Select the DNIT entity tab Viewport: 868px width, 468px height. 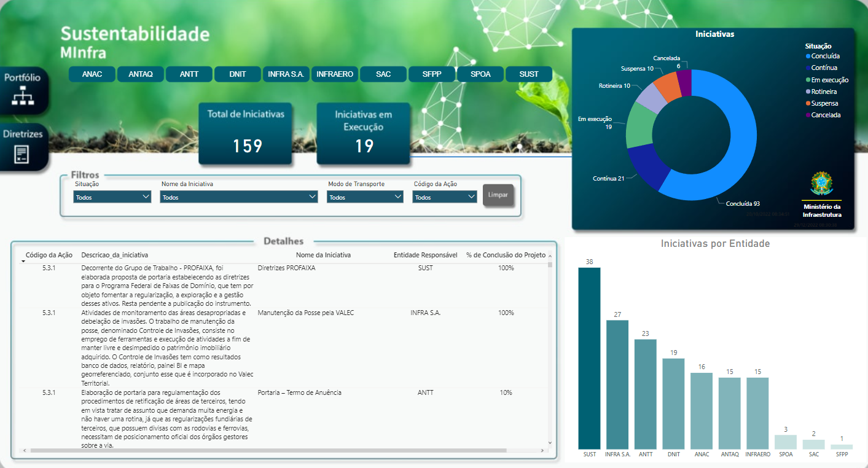[x=237, y=74]
